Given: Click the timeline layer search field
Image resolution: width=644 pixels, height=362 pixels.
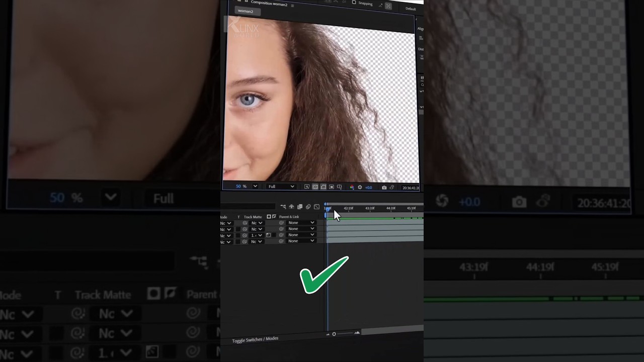Looking at the screenshot, I should point(249,207).
